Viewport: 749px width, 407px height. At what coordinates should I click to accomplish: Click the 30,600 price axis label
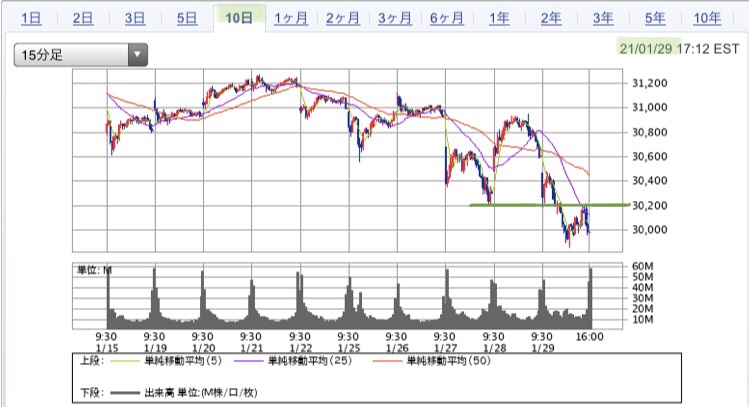coord(649,157)
